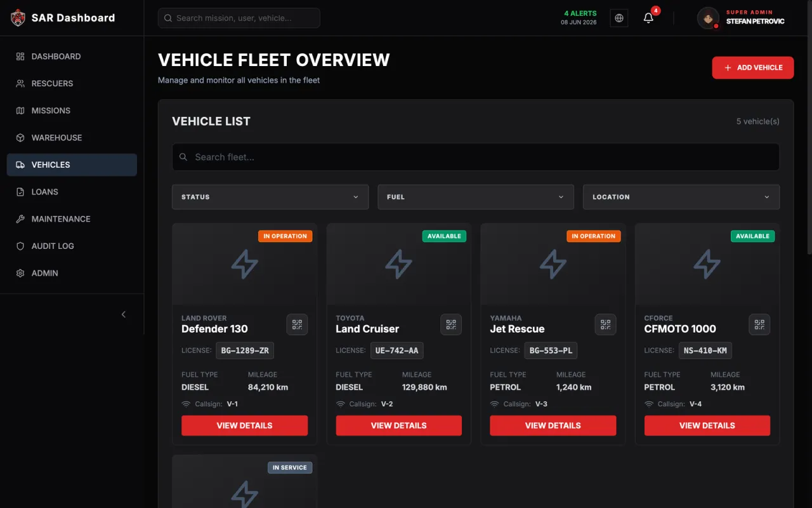This screenshot has width=812, height=508.
Task: Click the In Operation badge on Jet Rescue
Action: (x=593, y=236)
